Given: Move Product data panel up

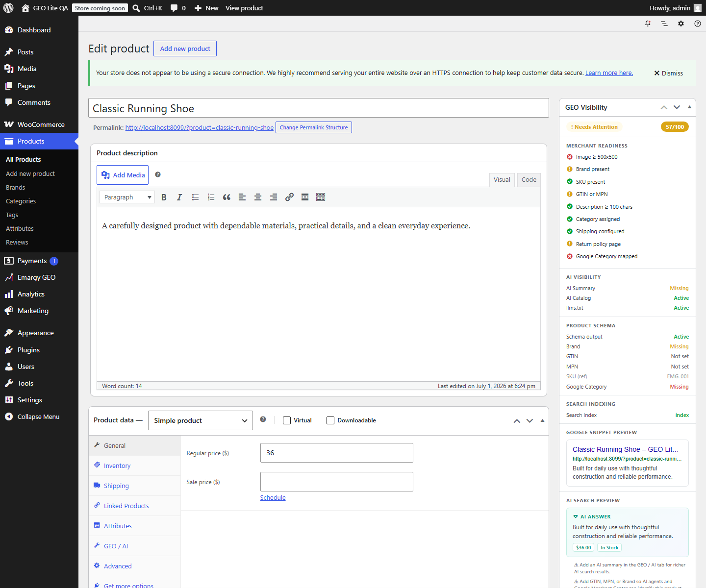Looking at the screenshot, I should coord(517,421).
